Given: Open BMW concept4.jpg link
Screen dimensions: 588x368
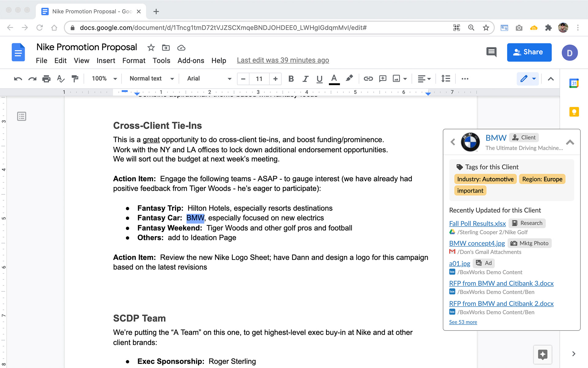Looking at the screenshot, I should [x=477, y=243].
